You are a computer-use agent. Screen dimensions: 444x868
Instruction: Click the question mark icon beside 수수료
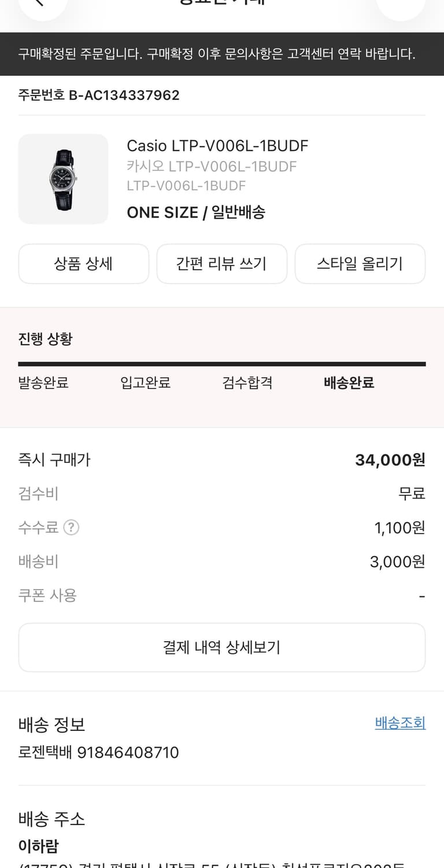[x=71, y=528]
